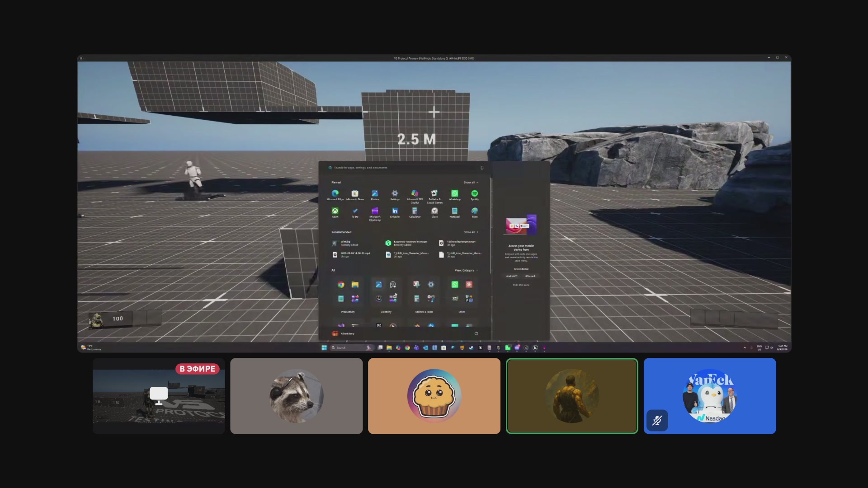The height and width of the screenshot is (488, 868).
Task: Open the Other app category folder
Action: click(462, 292)
